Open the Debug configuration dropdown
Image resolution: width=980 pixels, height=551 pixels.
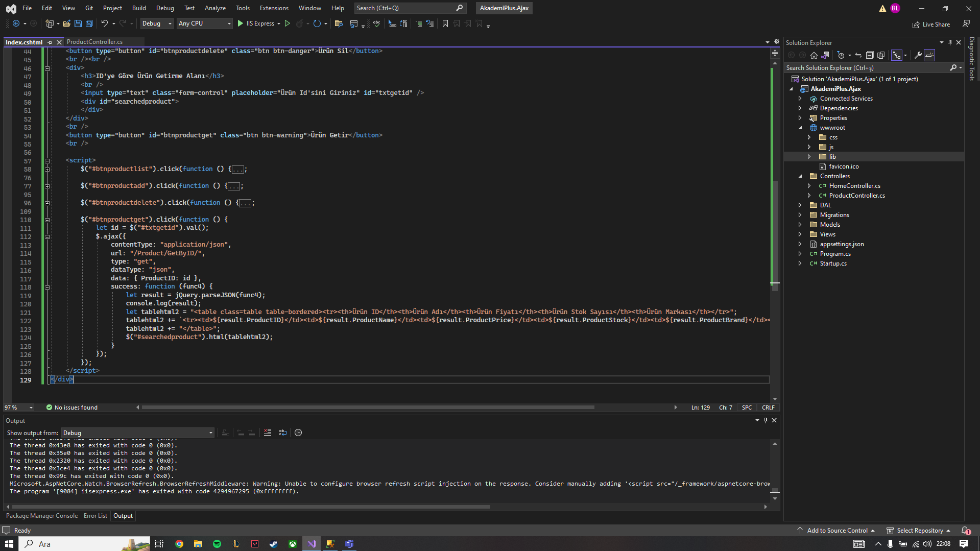tap(156, 23)
